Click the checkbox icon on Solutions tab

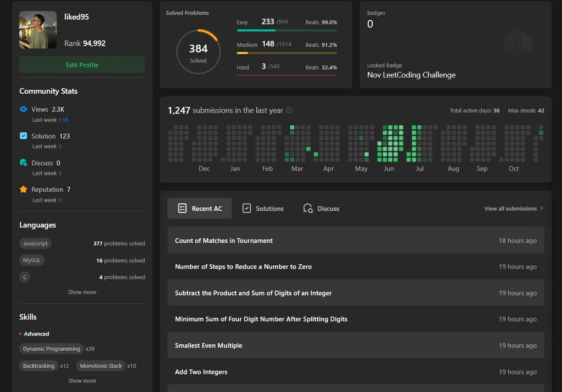[x=246, y=208]
